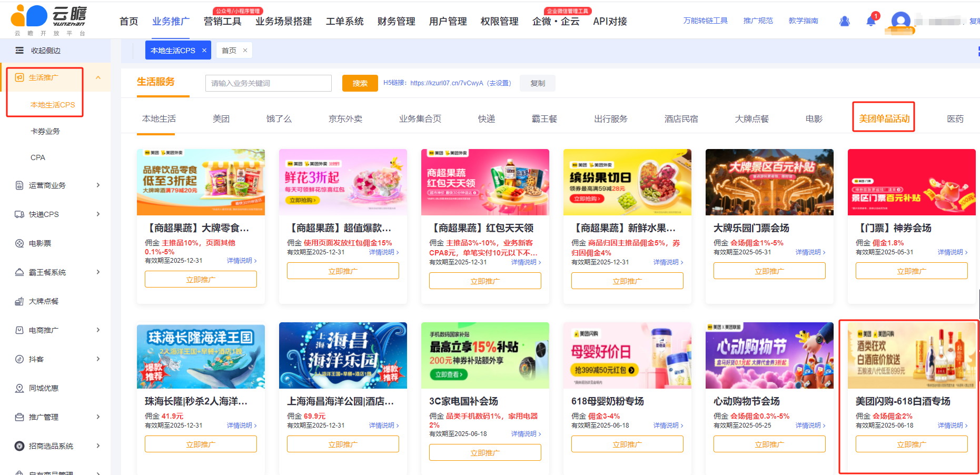Click 立即推广 for 红包天天领 card
The image size is (980, 475).
(x=485, y=281)
